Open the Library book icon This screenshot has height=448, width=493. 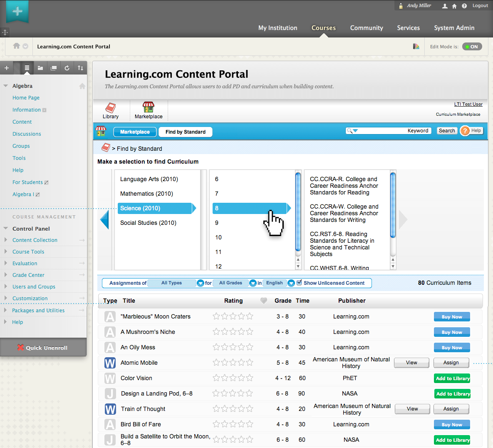[x=110, y=108]
